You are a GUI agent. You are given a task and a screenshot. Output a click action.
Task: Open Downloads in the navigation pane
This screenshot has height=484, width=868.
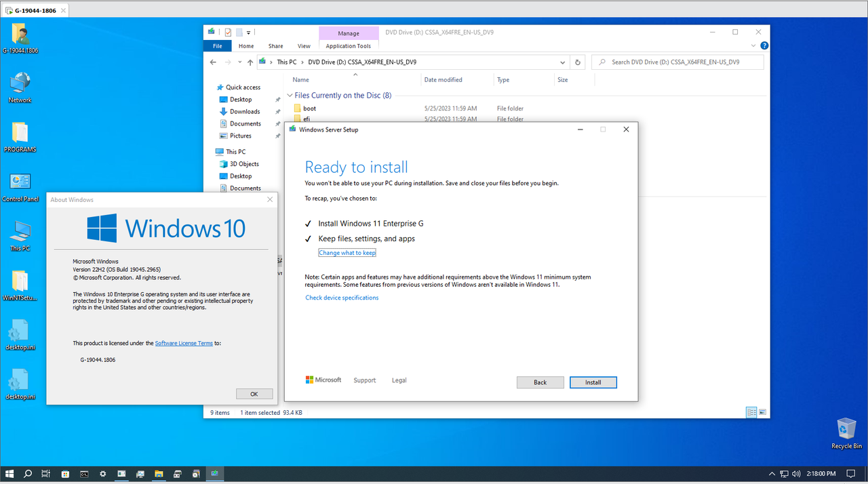point(245,111)
